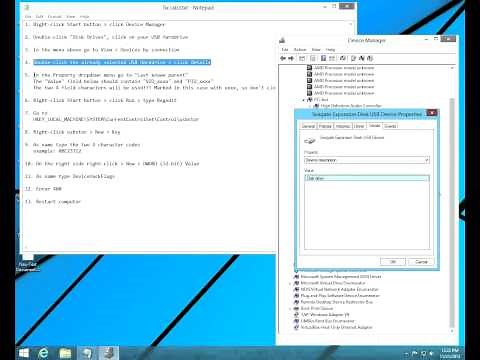Viewport: 480px width, 360px height.
Task: Click the Notepad title bar icon
Action: pyautogui.click(x=27, y=7)
